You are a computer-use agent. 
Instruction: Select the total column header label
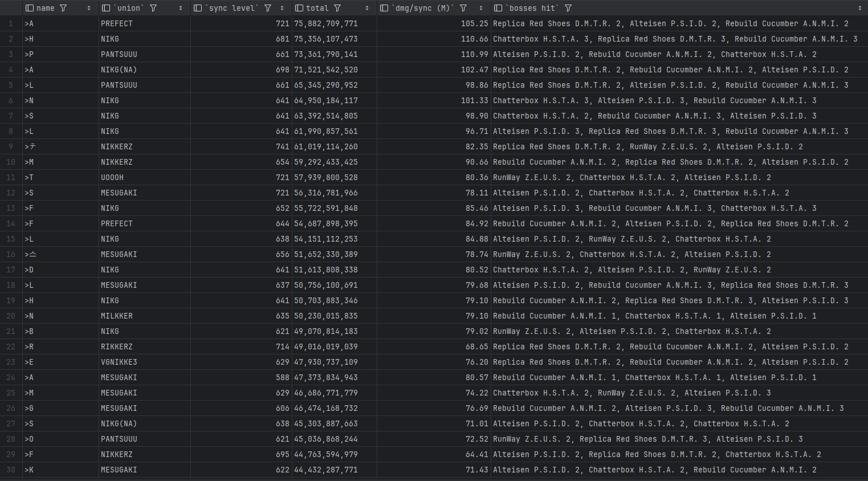[317, 8]
